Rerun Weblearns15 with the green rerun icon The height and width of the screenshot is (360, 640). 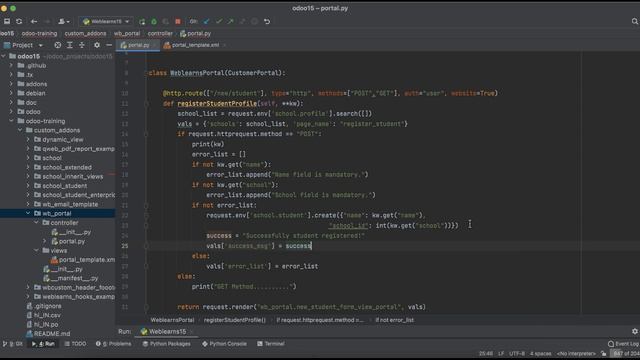(142, 21)
